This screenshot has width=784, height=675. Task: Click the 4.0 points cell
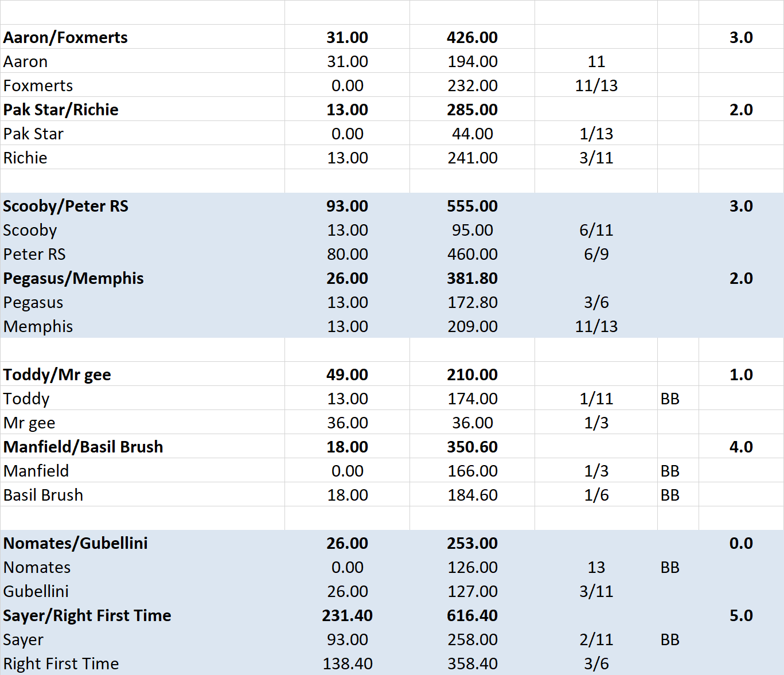click(x=740, y=447)
